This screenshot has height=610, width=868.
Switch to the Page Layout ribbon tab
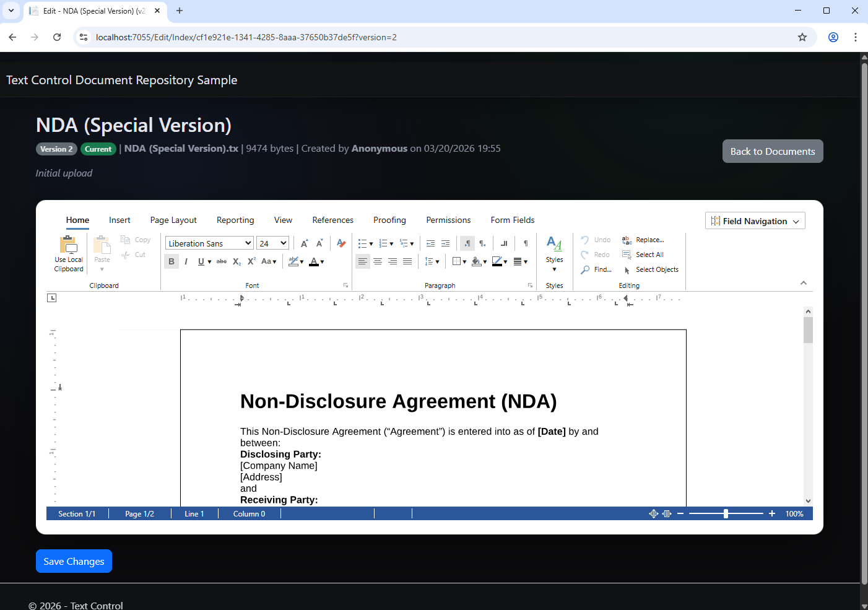(x=173, y=220)
